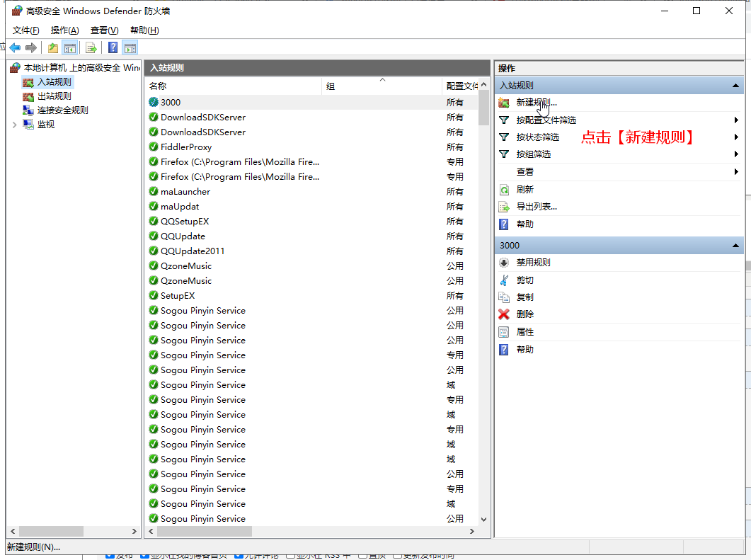Select the QQSetupEX rule row

click(x=311, y=222)
